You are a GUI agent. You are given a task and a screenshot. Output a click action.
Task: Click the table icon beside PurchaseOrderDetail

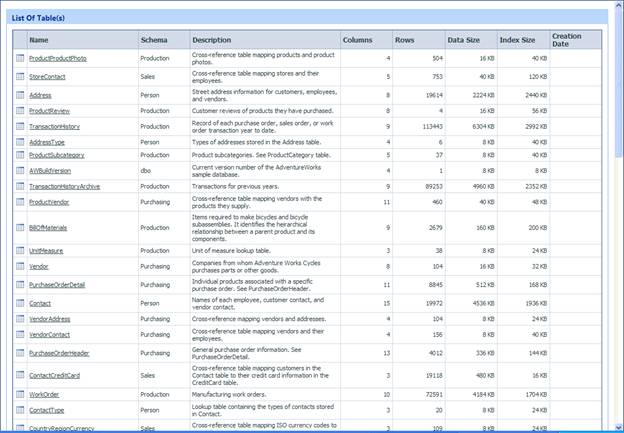[x=20, y=285]
